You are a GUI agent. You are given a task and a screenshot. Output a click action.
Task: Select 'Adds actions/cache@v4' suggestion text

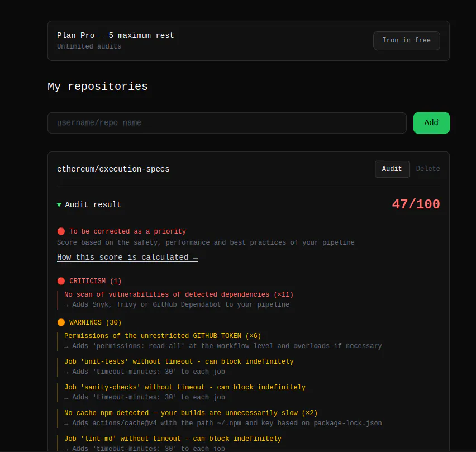[x=223, y=423]
